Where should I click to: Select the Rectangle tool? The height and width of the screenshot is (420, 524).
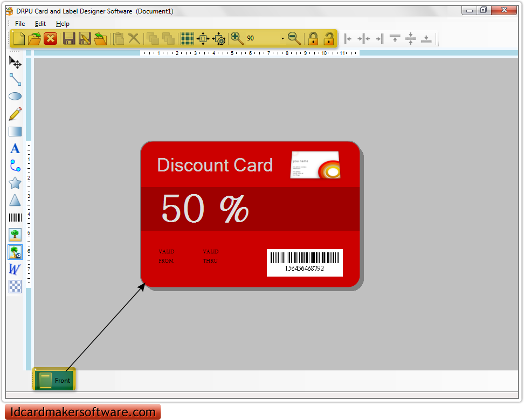coord(15,131)
